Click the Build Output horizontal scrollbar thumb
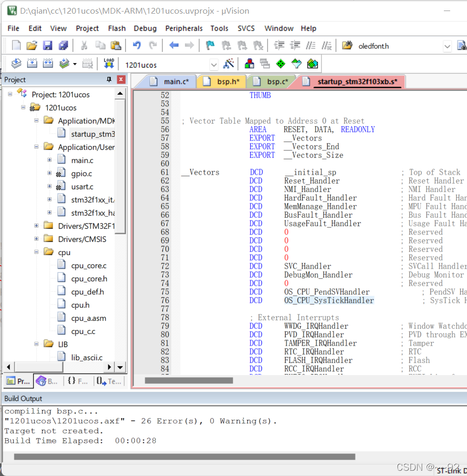 [185, 457]
